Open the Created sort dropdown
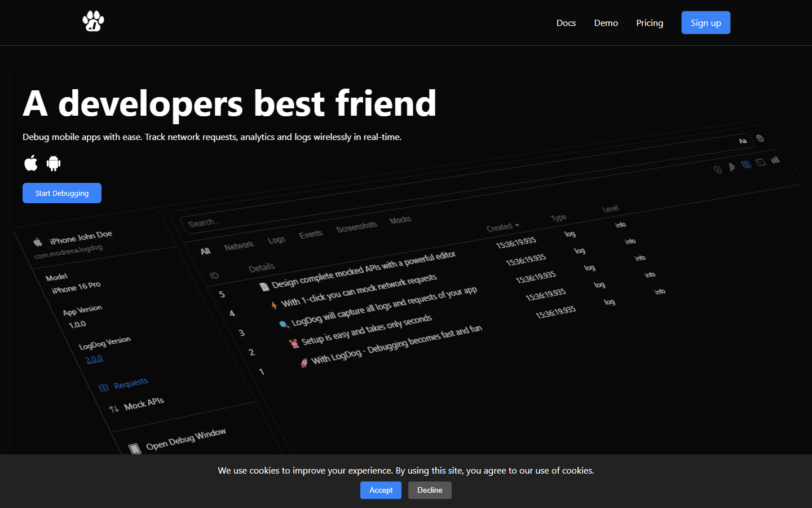 (x=501, y=226)
